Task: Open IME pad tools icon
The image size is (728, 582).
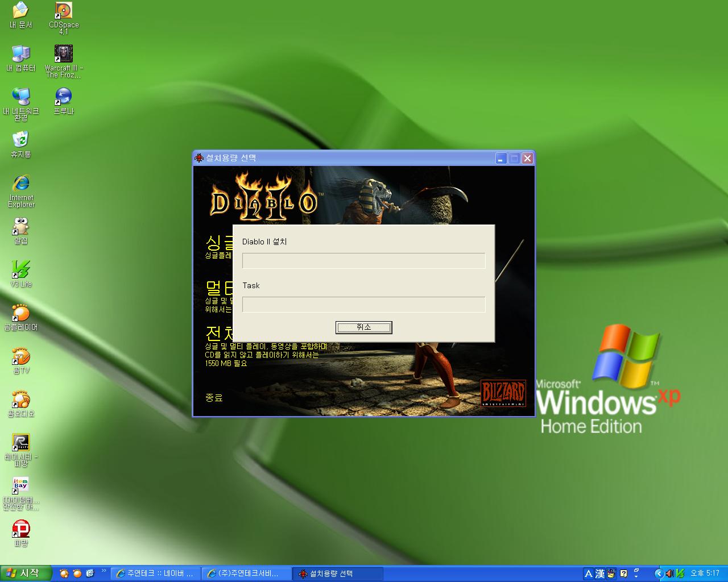Action: coord(611,574)
